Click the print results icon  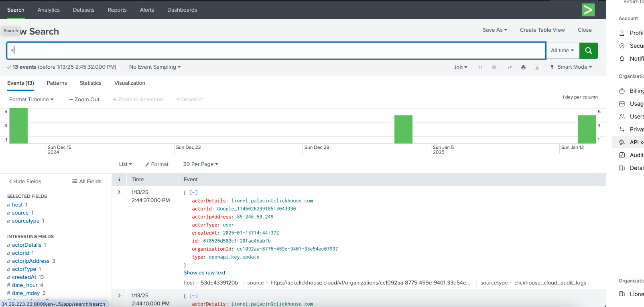point(523,68)
